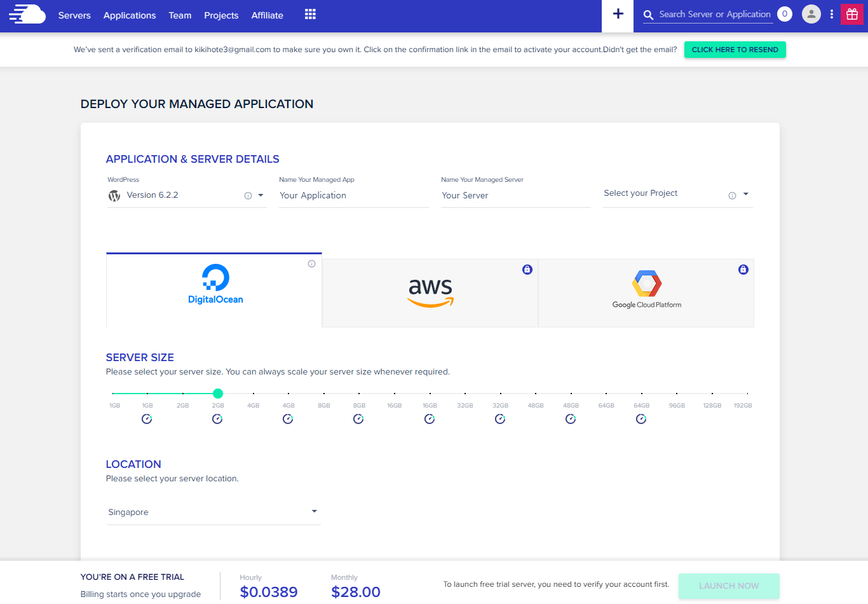Open the Singapore location dropdown
The width and height of the screenshot is (868, 604).
214,512
